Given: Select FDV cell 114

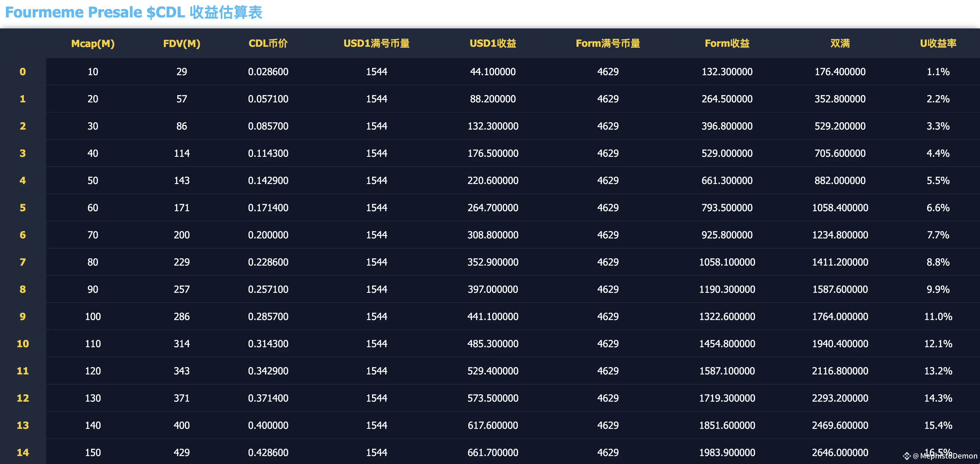Looking at the screenshot, I should point(182,153).
